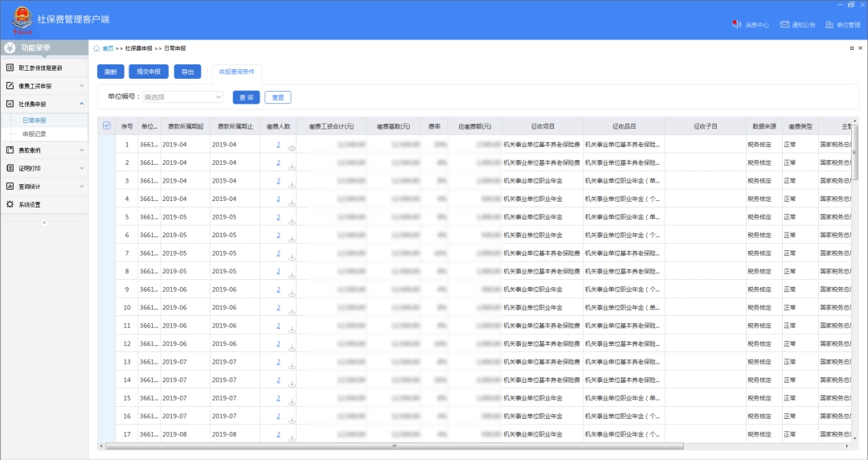Click the eye icon in row 1

tap(292, 149)
